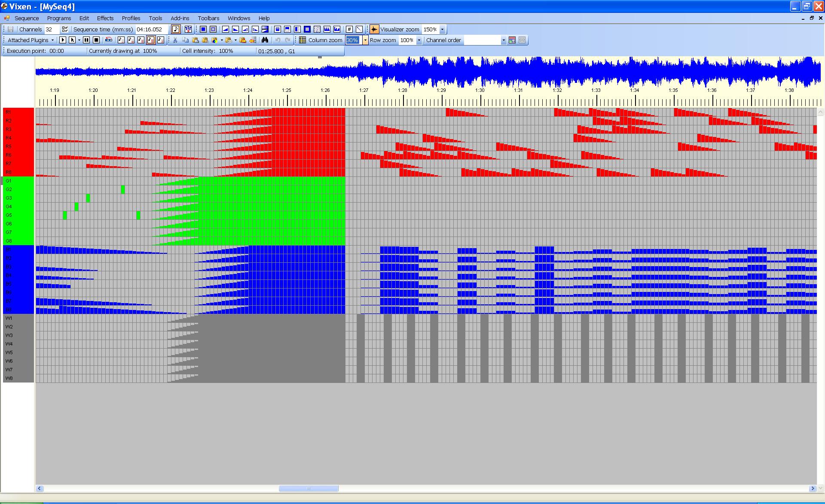Screen dimensions: 825x504
Task: Click the Shimmer/Dimming effect icon
Action: (337, 29)
